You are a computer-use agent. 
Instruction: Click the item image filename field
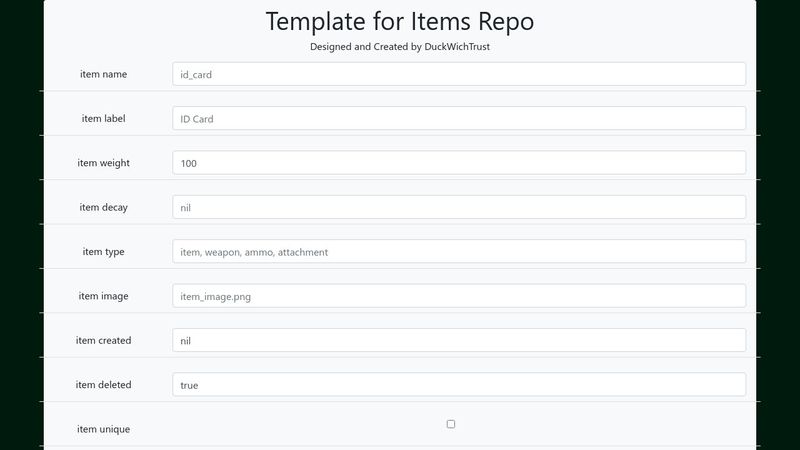pyautogui.click(x=459, y=296)
